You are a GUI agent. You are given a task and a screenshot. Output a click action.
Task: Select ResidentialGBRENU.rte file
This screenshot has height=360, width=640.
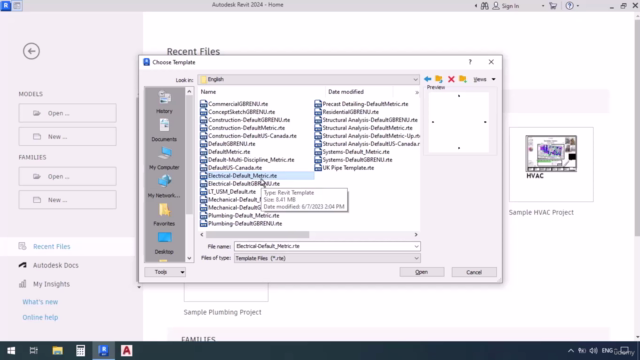pos(350,112)
